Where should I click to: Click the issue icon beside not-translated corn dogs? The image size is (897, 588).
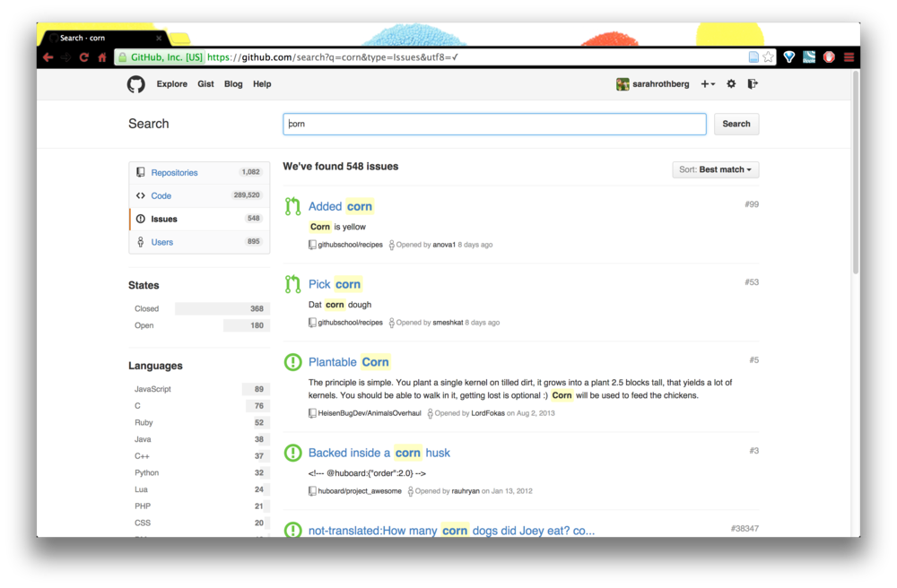[x=293, y=530]
